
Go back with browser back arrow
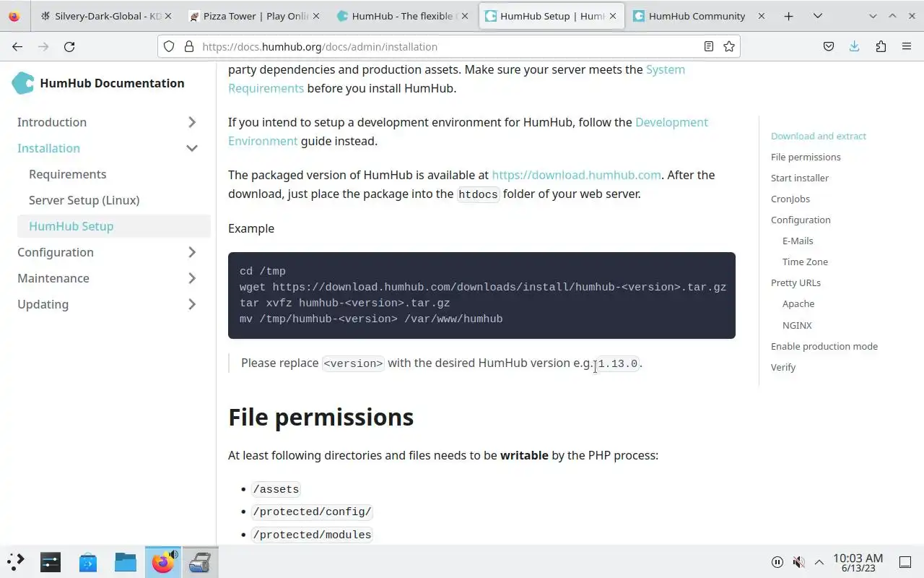point(17,46)
